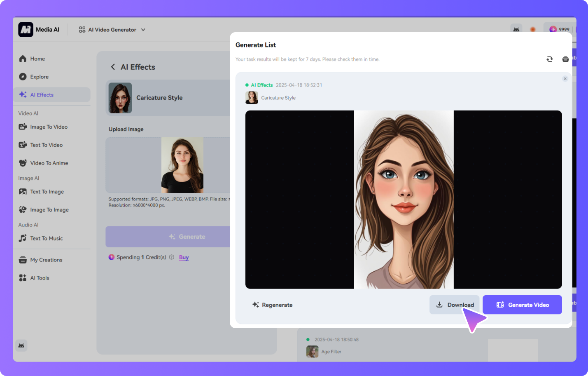The width and height of the screenshot is (588, 376).
Task: Go to Home in sidebar
Action: point(37,59)
